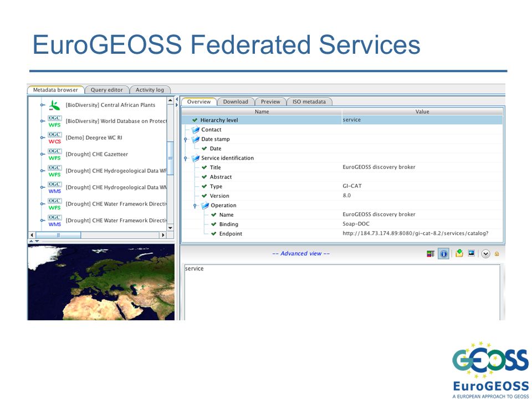Click the Advanced view link
The image size is (532, 399).
301,253
